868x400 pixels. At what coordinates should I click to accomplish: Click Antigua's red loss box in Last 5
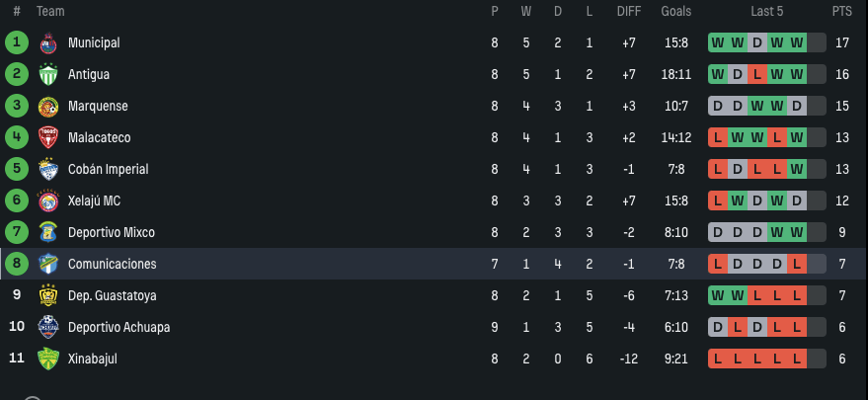756,75
